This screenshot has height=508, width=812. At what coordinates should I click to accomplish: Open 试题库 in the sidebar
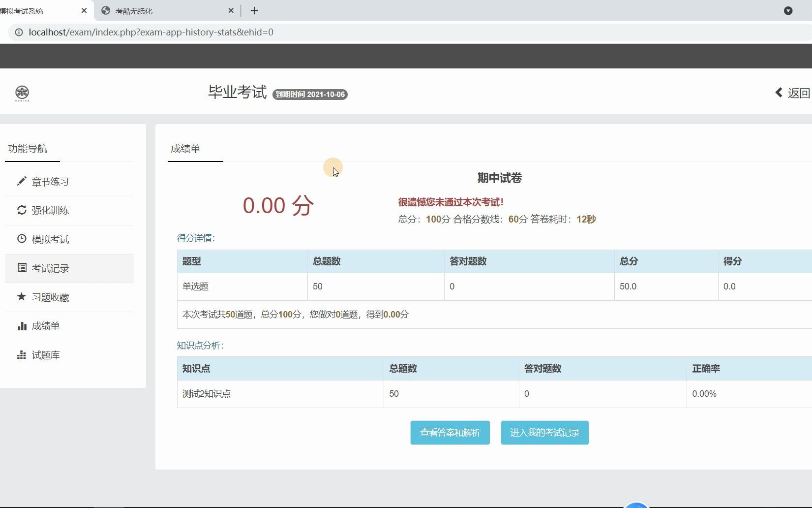click(x=69, y=355)
